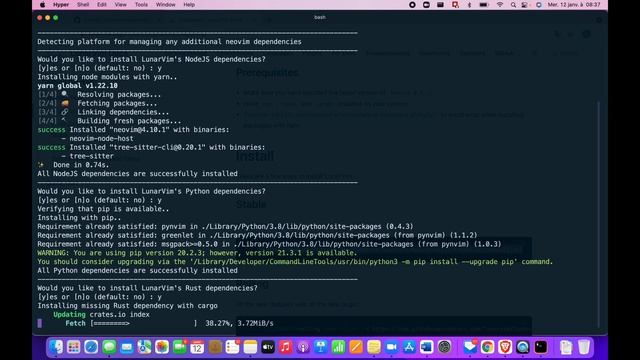Activate Siri from the menu bar
The height and width of the screenshot is (360, 640).
tap(539, 5)
